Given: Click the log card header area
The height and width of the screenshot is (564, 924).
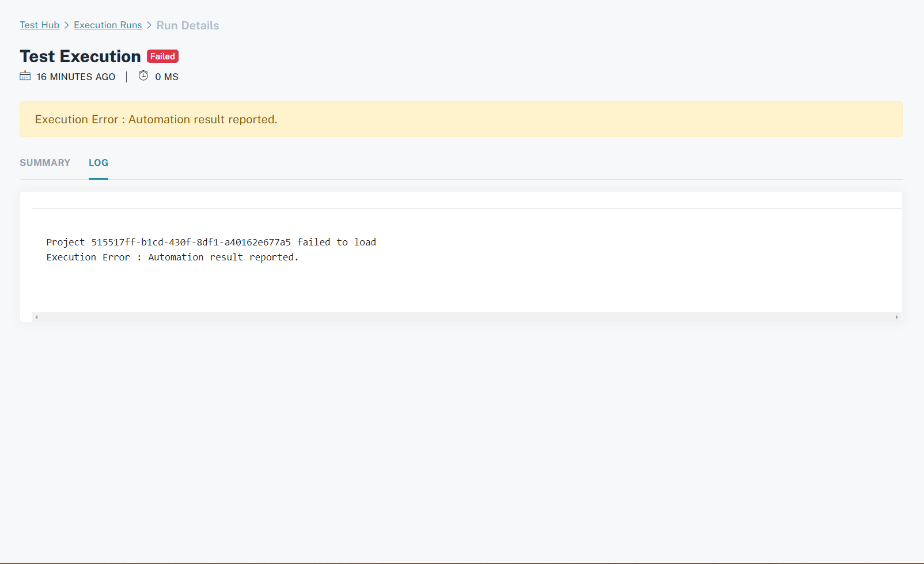Looking at the screenshot, I should (461, 200).
